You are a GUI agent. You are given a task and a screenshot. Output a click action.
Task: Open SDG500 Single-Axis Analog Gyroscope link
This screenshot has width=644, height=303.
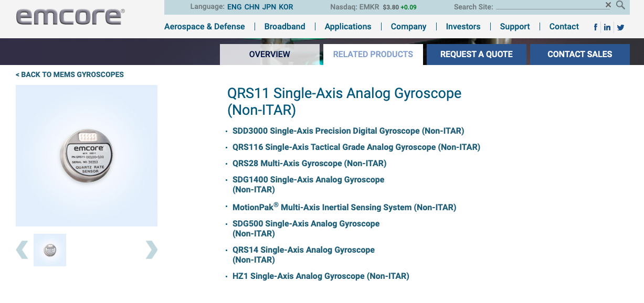[306, 229]
